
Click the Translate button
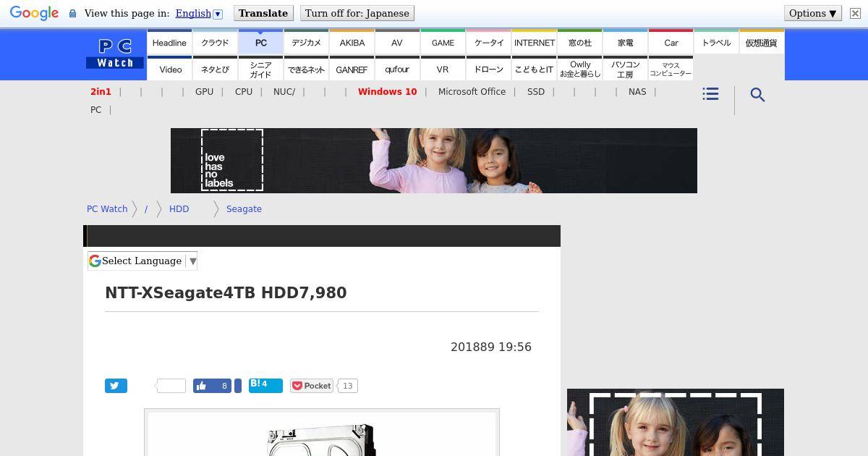263,13
